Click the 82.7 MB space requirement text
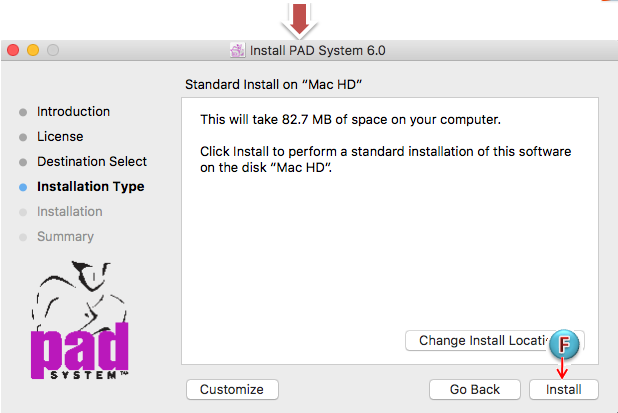This screenshot has height=413, width=618. (x=349, y=120)
